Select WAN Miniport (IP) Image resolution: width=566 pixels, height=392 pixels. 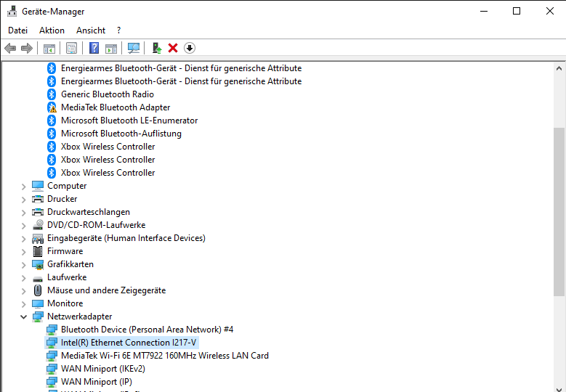pyautogui.click(x=97, y=382)
